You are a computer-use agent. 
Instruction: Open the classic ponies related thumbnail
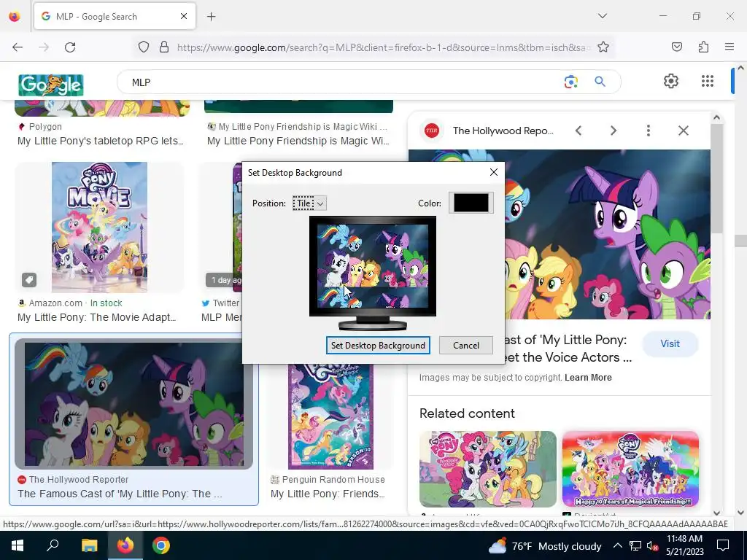(x=488, y=469)
